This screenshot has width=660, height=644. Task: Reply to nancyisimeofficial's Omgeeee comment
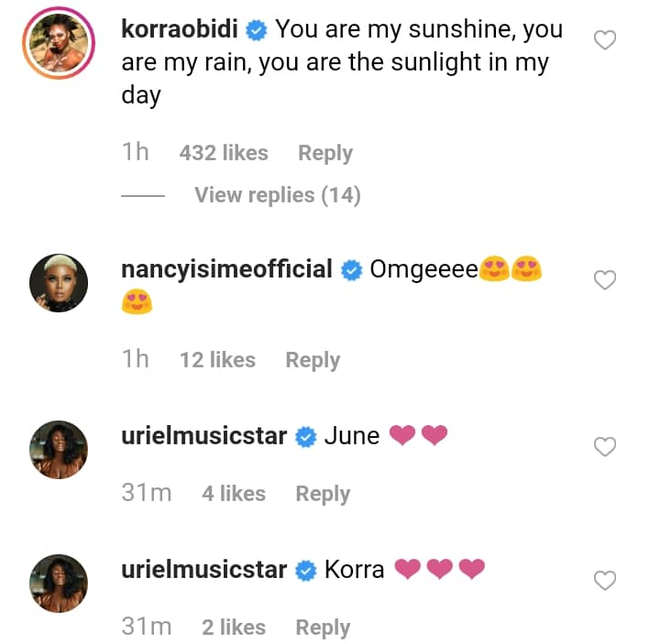tap(313, 360)
